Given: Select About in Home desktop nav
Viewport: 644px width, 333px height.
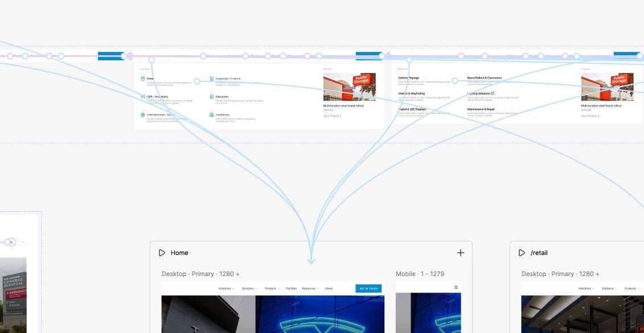Looking at the screenshot, I should click(x=329, y=289).
